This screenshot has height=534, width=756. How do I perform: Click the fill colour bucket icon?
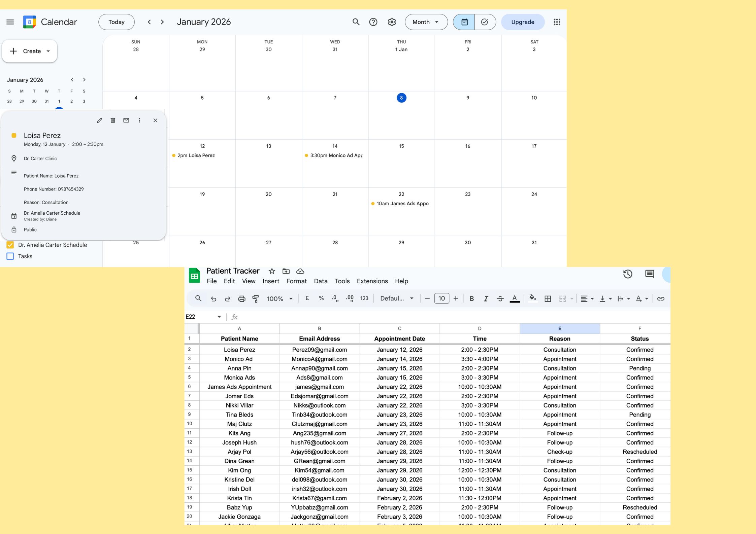(x=532, y=298)
